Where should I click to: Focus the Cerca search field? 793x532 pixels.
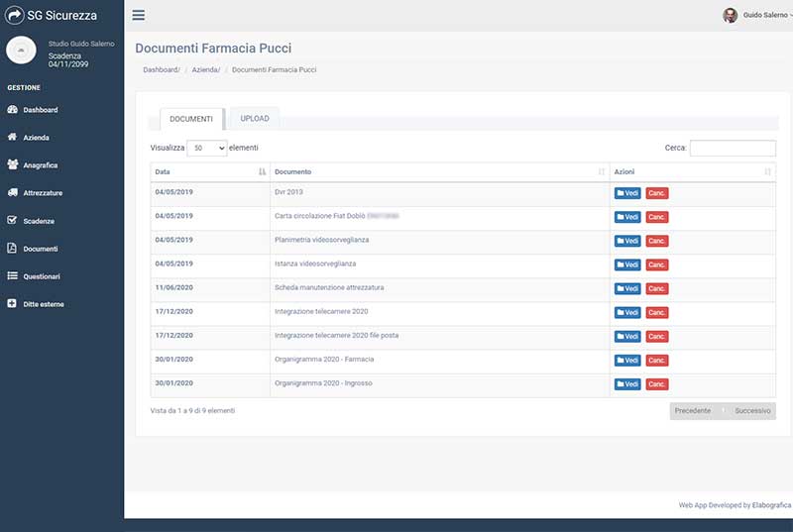point(733,148)
